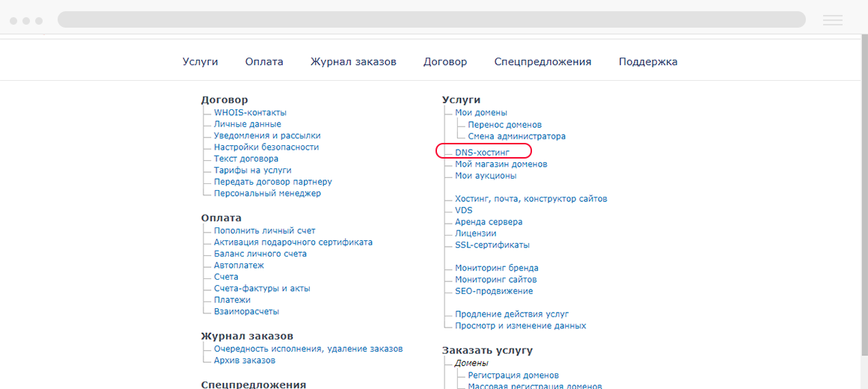This screenshot has width=868, height=389.
Task: Select Перенос доменов
Action: pyautogui.click(x=504, y=124)
